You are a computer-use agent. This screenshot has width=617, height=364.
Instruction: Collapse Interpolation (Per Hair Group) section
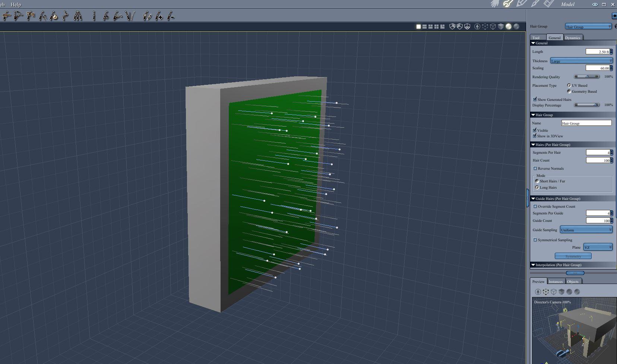pos(533,265)
